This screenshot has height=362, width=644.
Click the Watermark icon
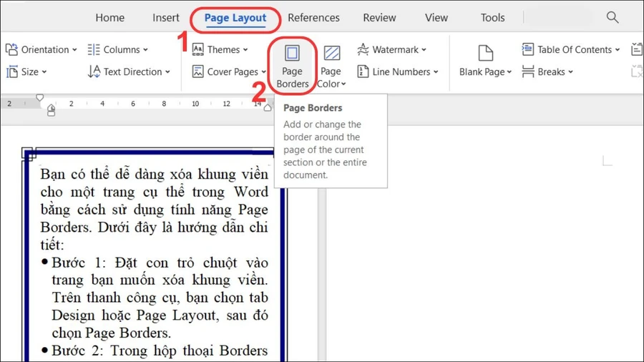[x=363, y=49]
